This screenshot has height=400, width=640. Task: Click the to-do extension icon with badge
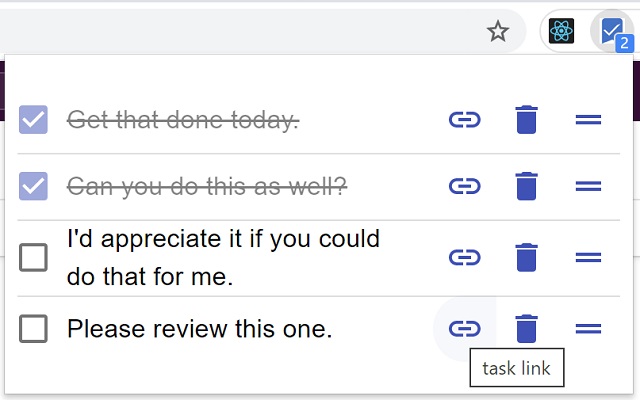[x=609, y=32]
